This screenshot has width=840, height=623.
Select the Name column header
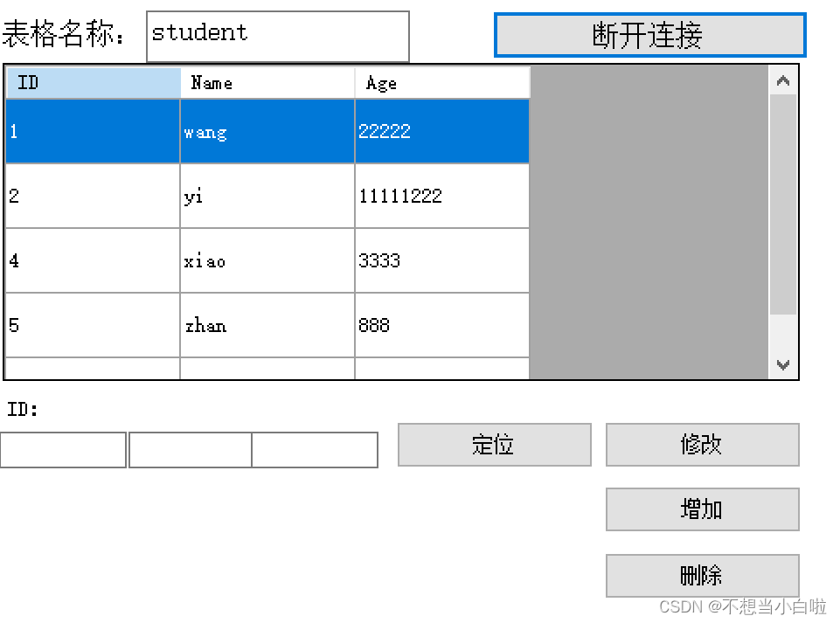(x=267, y=83)
